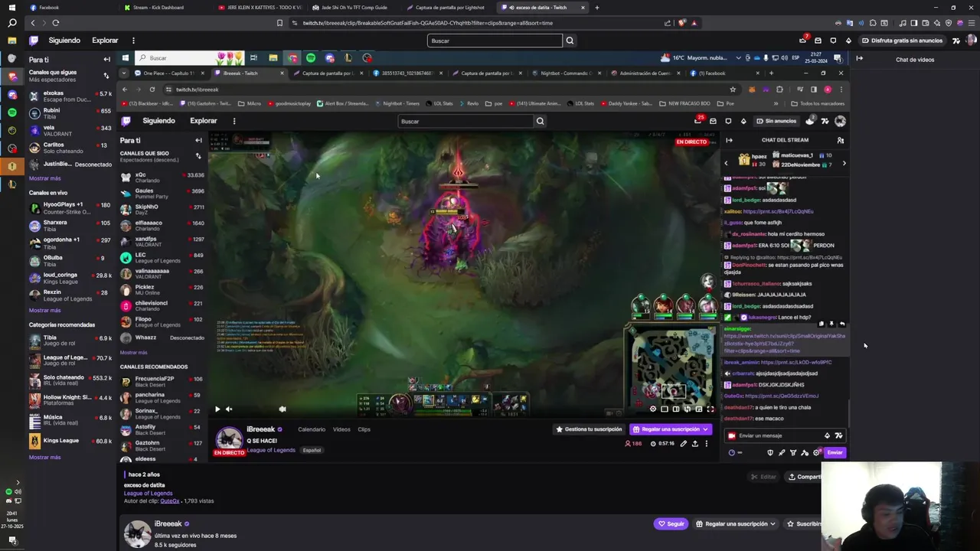Close the exceso de datita tab
The height and width of the screenshot is (551, 980).
[583, 8]
